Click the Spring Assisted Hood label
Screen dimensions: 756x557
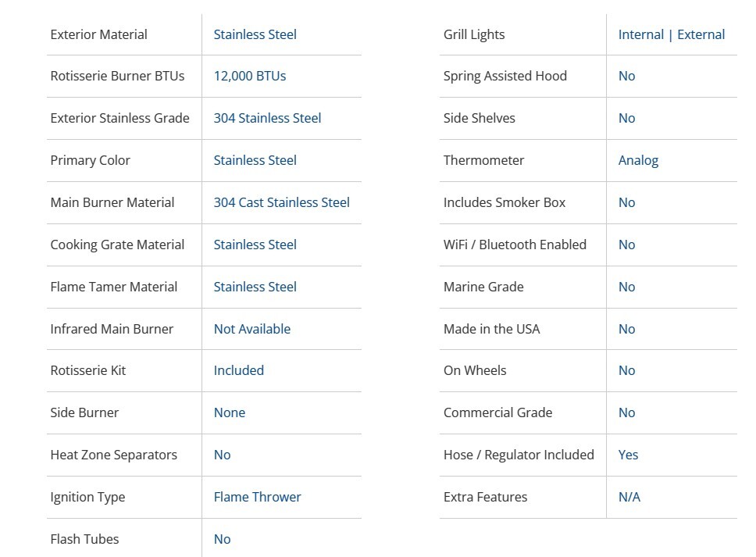505,76
